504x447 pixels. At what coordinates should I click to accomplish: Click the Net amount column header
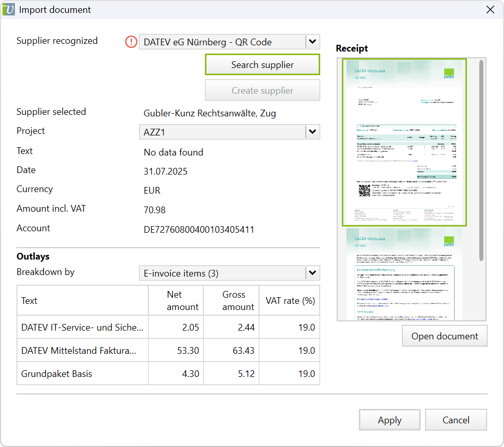176,301
